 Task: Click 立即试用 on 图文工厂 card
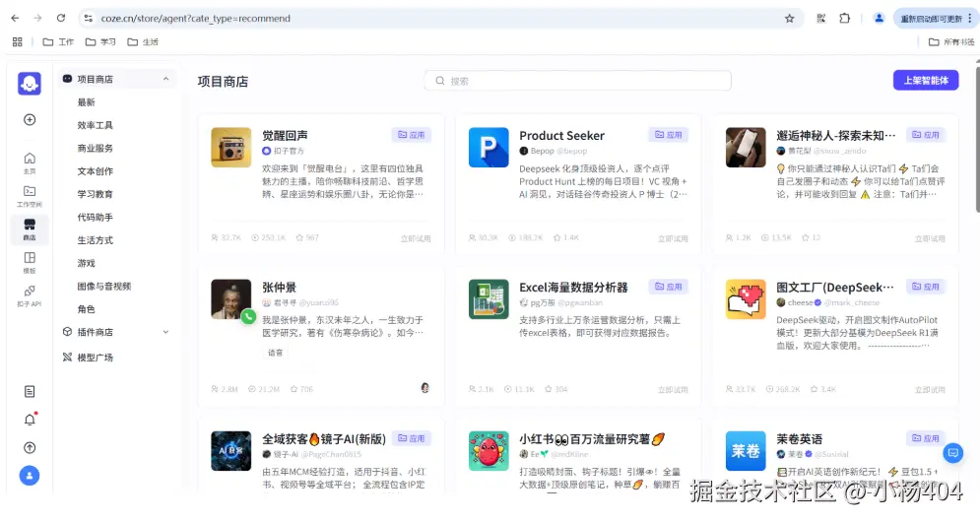(x=930, y=390)
